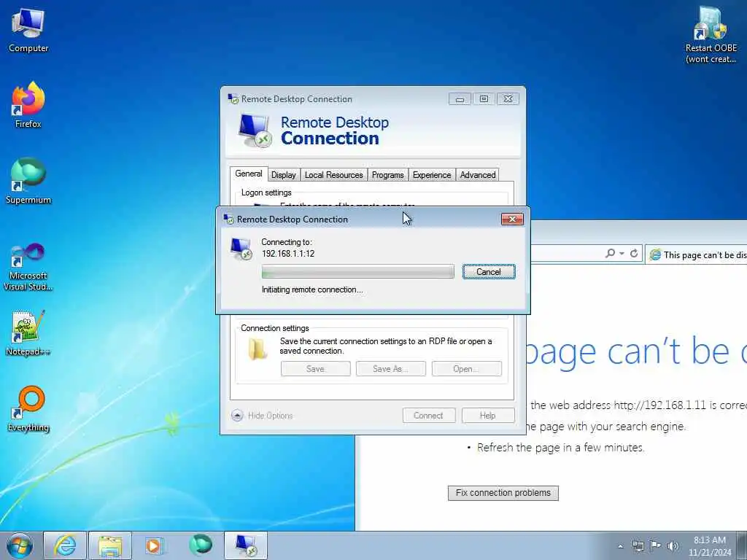Click the Connect button

[429, 415]
